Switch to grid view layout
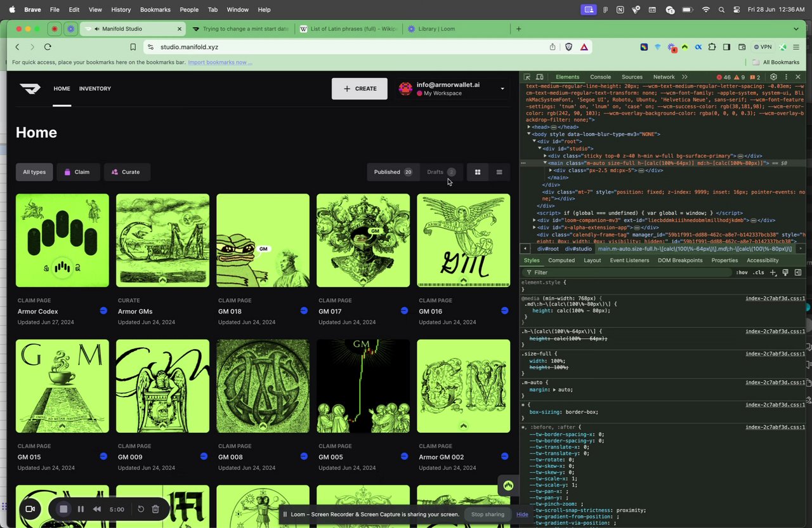 (x=478, y=172)
